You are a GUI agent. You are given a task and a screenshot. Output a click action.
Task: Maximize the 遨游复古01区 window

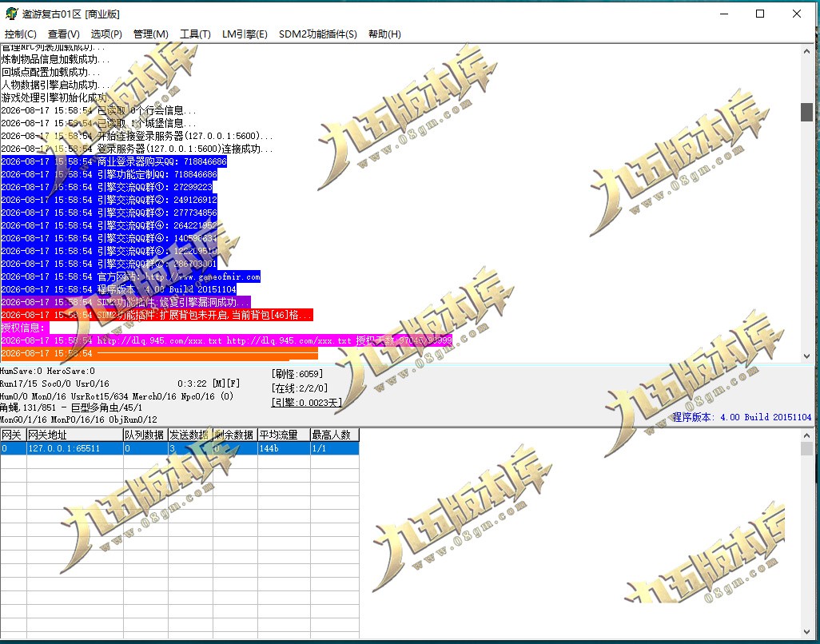(x=760, y=14)
